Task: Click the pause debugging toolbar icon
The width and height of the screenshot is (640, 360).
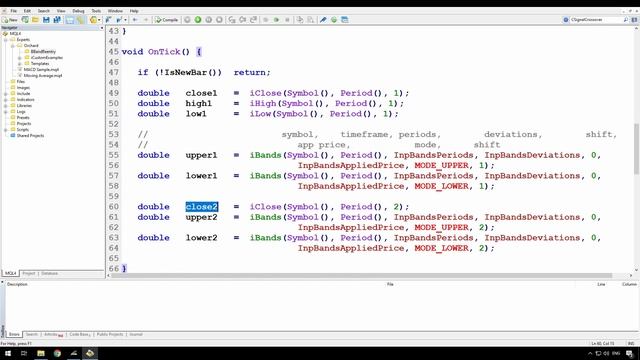Action: (209, 20)
